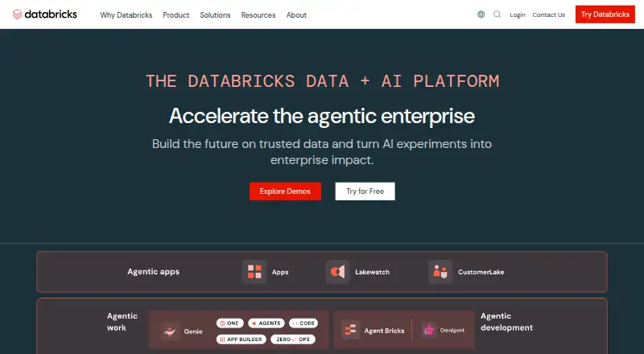The image size is (644, 354).
Task: Open the Solutions menu
Action: click(215, 14)
